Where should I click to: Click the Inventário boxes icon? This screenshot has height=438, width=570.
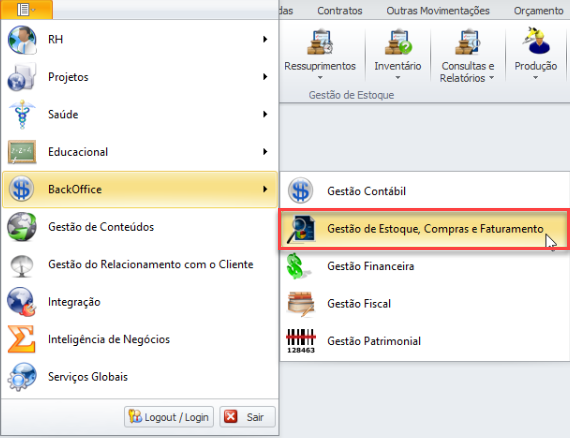tap(398, 42)
